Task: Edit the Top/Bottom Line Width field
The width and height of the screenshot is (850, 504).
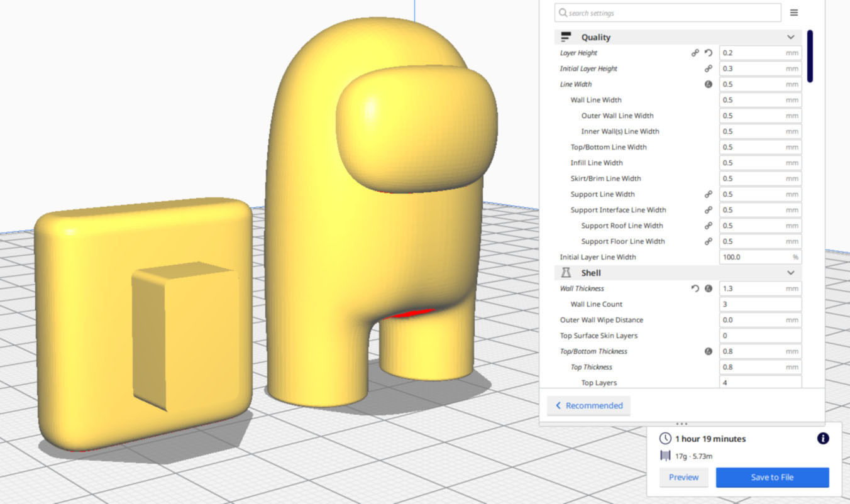Action: tap(760, 147)
